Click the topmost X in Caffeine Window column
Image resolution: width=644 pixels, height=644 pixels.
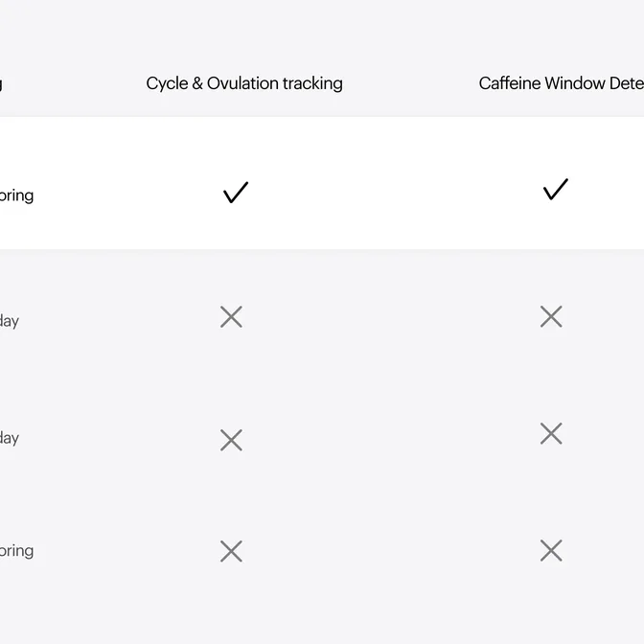[x=551, y=317]
